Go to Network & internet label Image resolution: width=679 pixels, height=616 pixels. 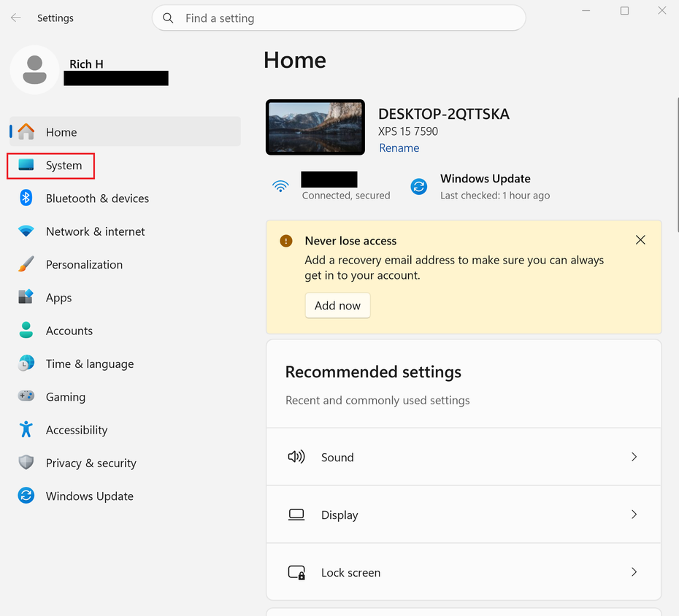tap(95, 231)
